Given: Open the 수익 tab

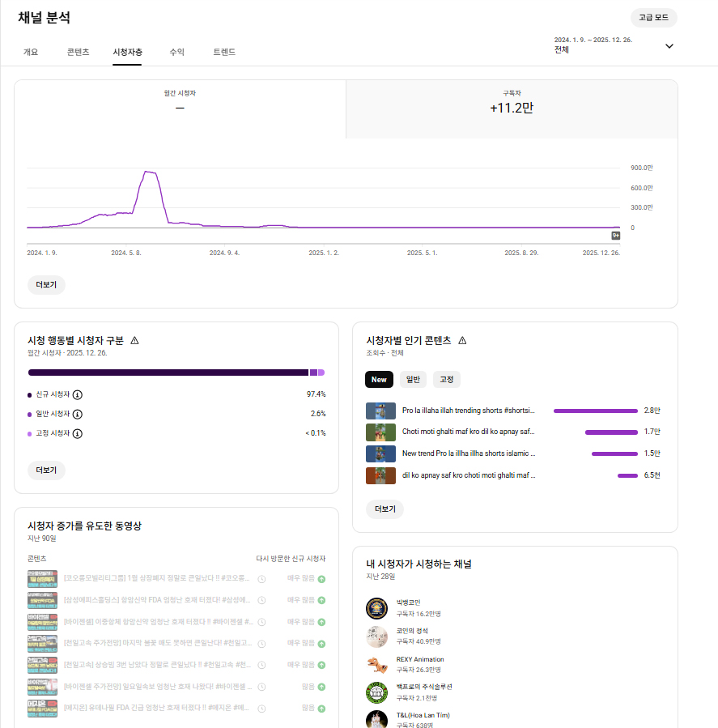Looking at the screenshot, I should [x=176, y=52].
